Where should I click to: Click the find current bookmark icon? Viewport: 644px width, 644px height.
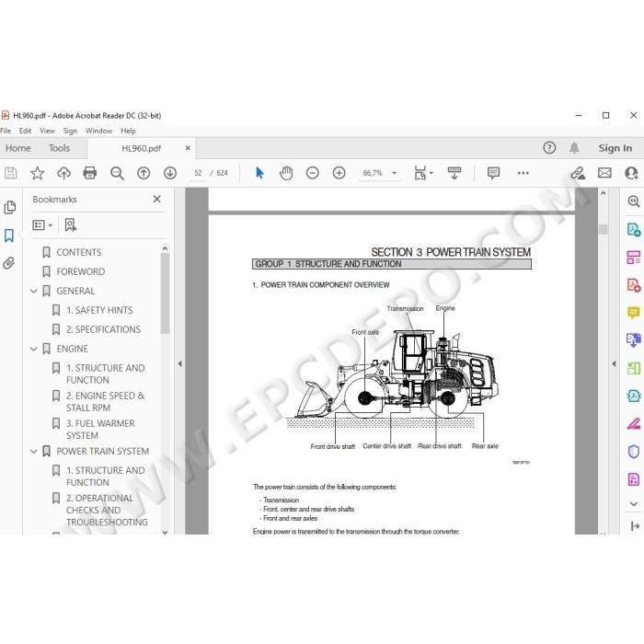pos(71,225)
